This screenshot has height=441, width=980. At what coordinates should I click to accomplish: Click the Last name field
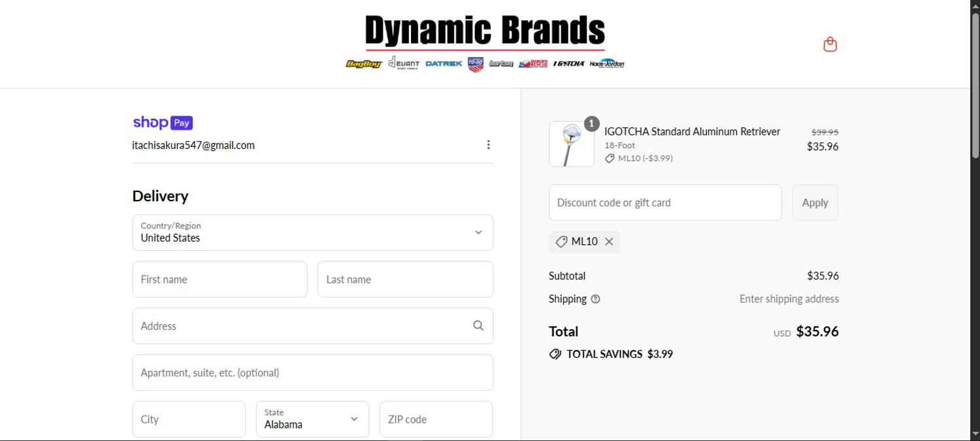coord(406,280)
